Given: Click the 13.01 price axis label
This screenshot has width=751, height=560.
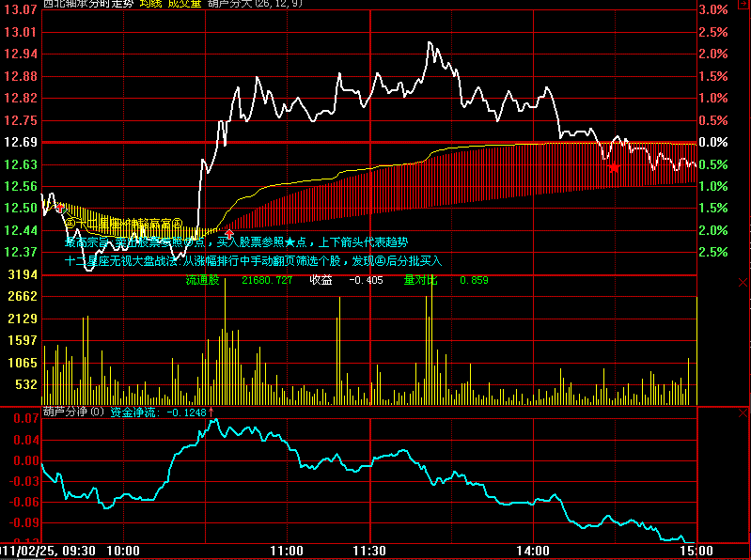Looking at the screenshot, I should point(20,32).
